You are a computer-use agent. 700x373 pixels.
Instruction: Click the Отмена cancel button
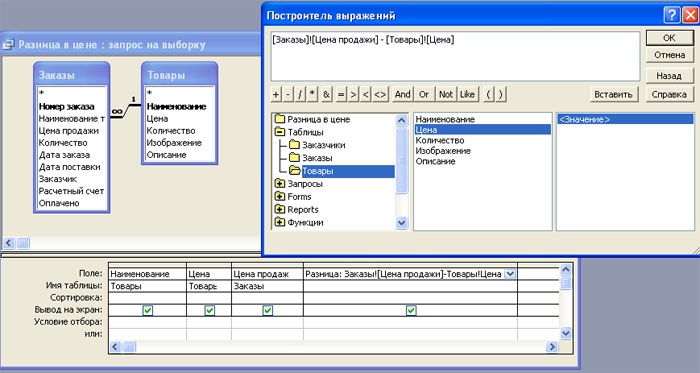[x=669, y=55]
